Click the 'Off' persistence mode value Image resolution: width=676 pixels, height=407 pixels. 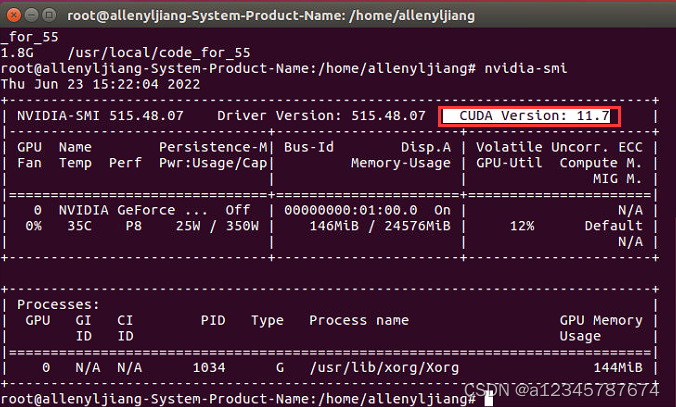(238, 210)
